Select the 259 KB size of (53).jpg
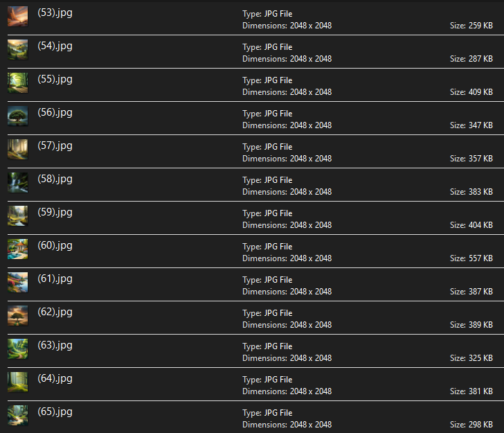Screen dimensions: 504x433 pos(471,26)
